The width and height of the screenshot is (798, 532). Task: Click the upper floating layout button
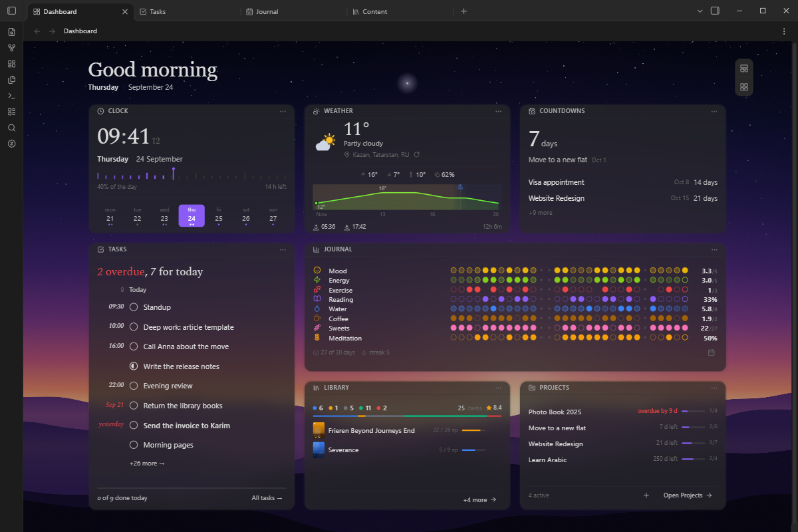[744, 69]
